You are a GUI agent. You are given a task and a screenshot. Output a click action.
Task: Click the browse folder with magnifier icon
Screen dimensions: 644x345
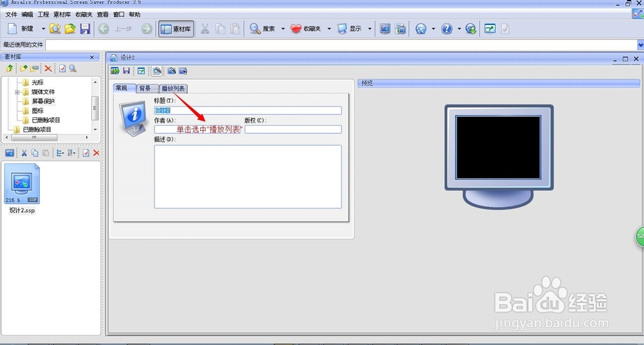point(55,29)
